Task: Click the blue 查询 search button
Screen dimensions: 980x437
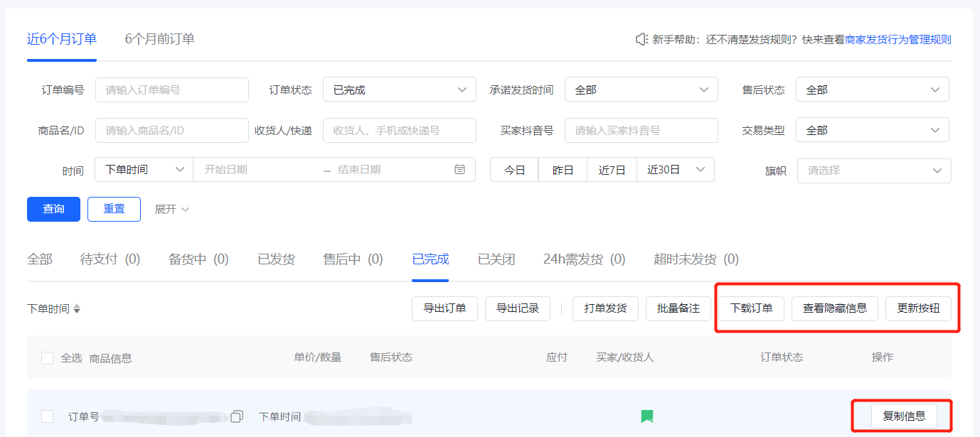Action: coord(53,209)
